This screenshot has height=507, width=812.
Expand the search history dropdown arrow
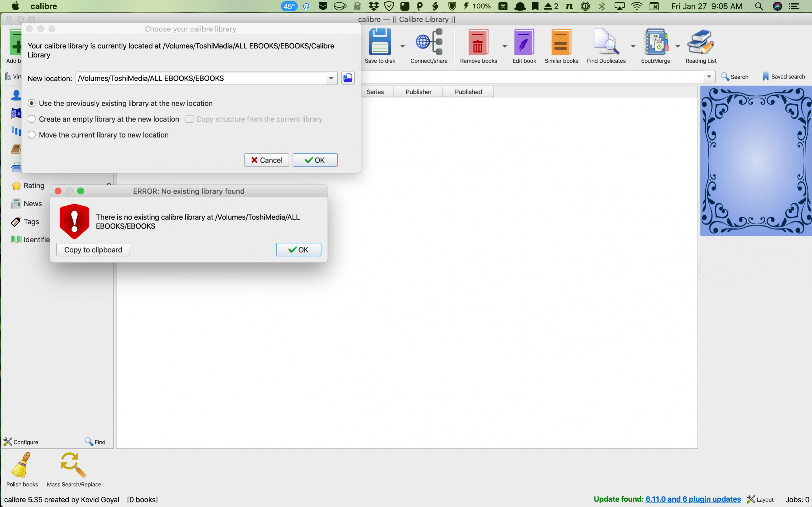point(709,77)
